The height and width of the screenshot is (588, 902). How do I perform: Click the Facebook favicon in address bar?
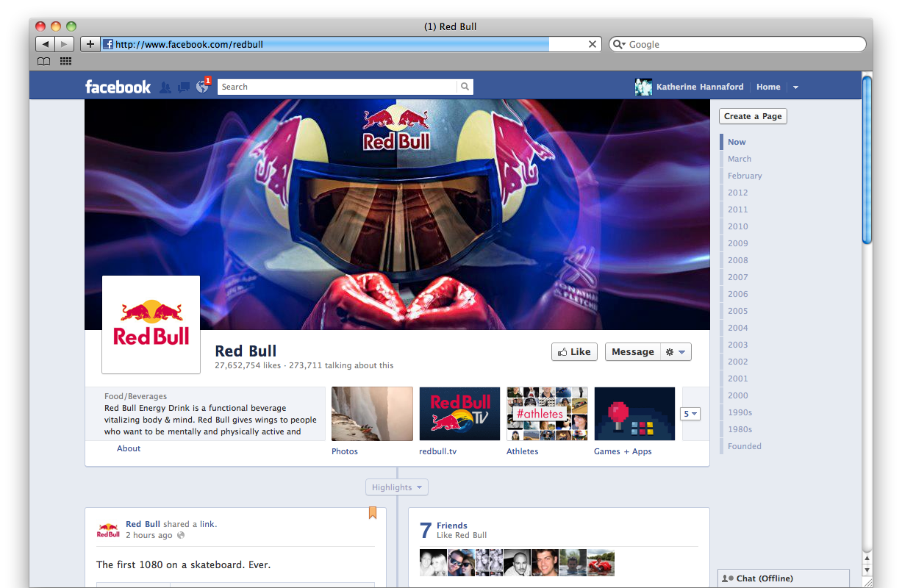108,44
